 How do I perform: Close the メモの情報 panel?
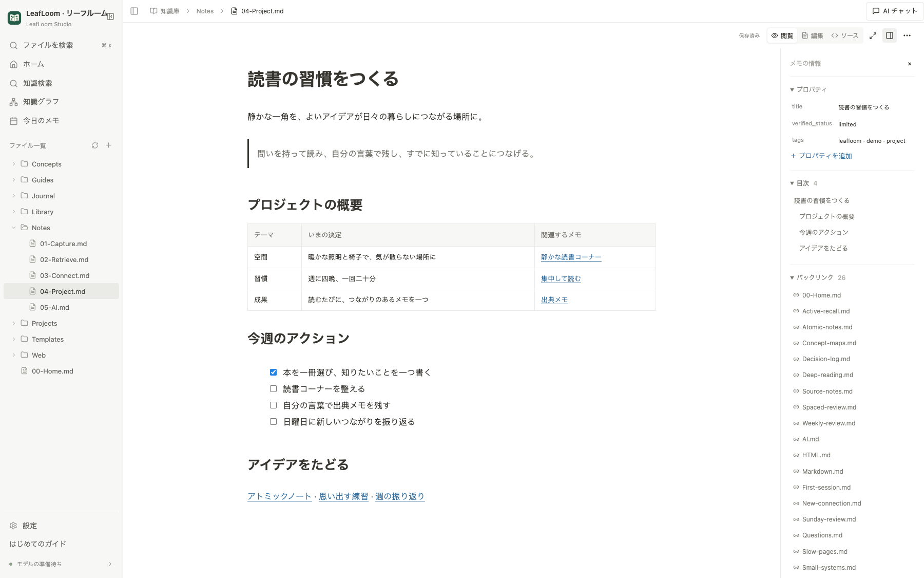910,64
